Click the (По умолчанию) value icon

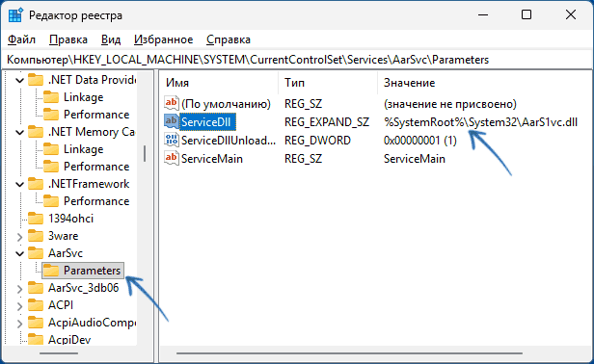[171, 103]
